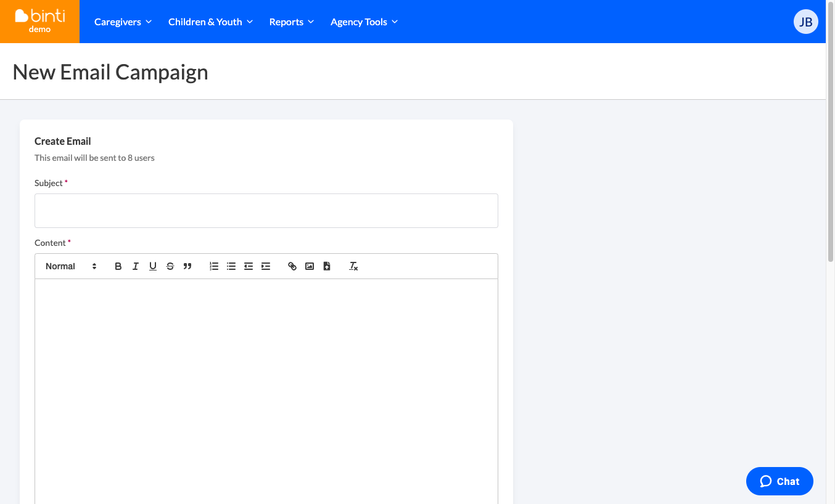Open the JB user avatar menu

[x=805, y=22]
